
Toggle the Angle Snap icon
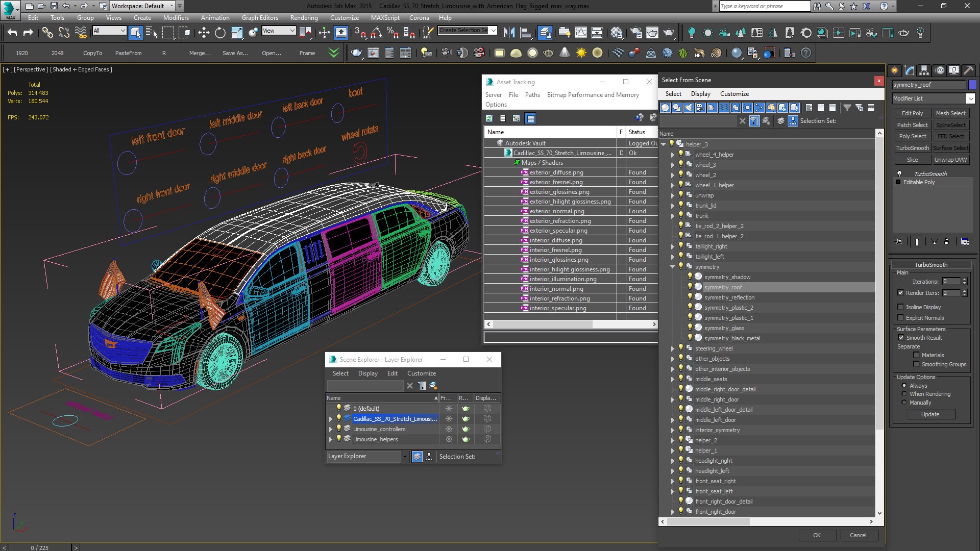tap(376, 33)
